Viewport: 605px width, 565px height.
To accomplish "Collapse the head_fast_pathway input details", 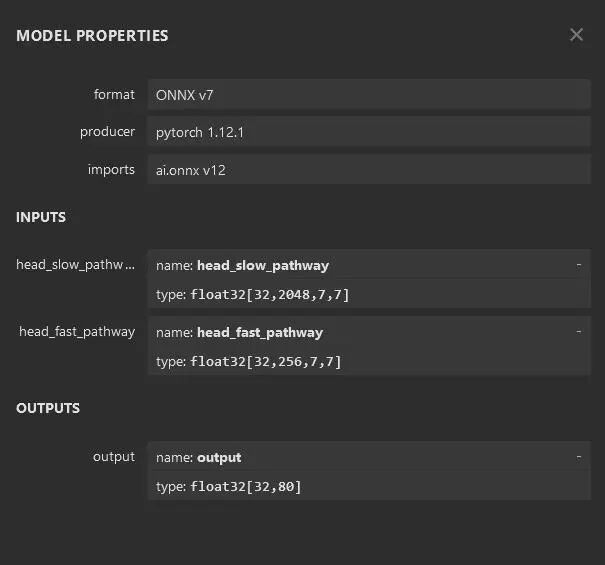I will pyautogui.click(x=578, y=331).
